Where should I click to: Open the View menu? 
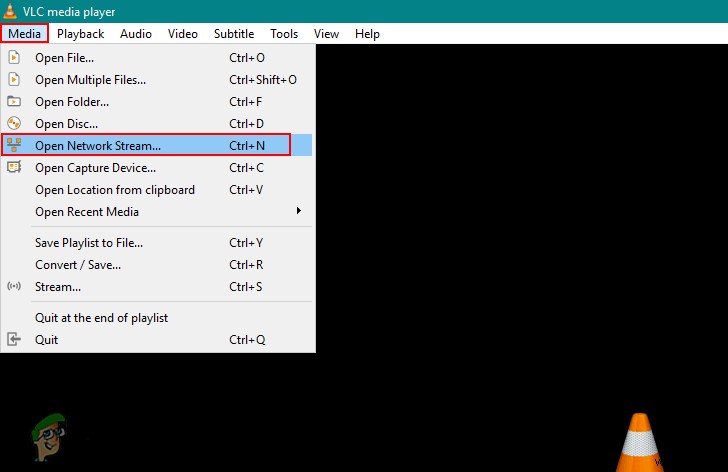[x=326, y=34]
